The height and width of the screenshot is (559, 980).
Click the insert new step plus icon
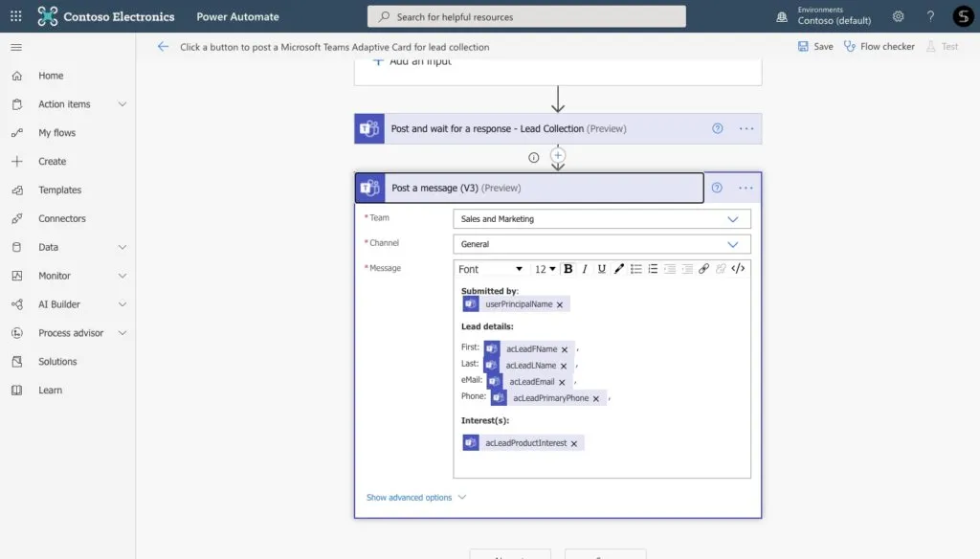point(558,155)
